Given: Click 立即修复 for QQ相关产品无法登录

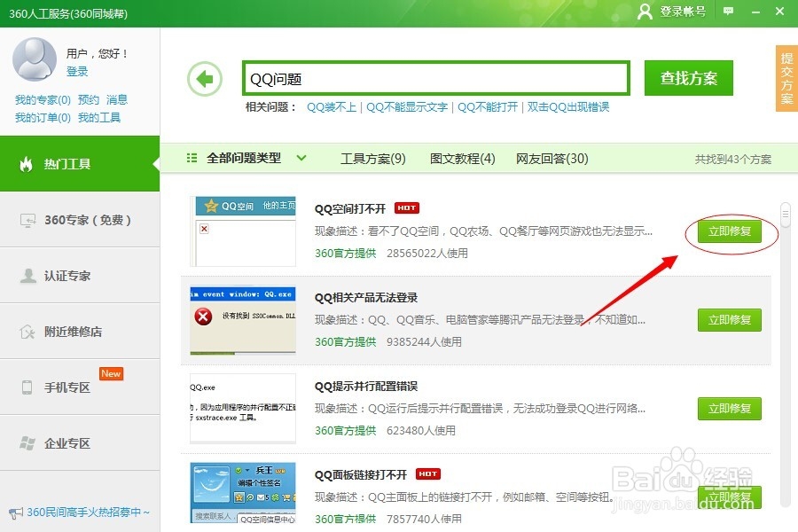Looking at the screenshot, I should pyautogui.click(x=730, y=320).
